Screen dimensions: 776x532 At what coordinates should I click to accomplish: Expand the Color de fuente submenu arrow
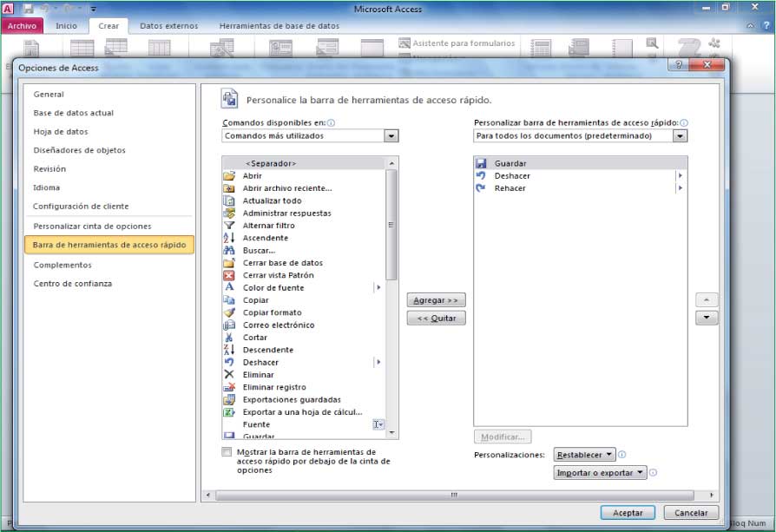click(x=378, y=287)
